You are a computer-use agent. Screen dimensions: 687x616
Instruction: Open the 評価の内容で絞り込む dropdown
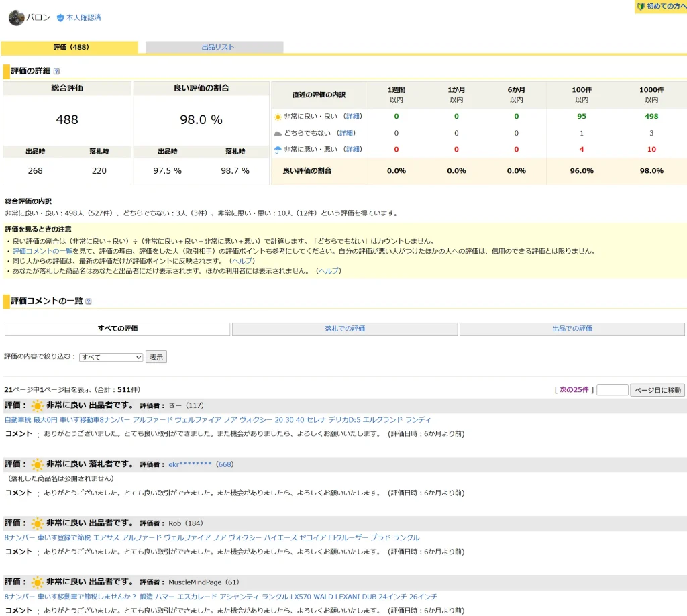[x=111, y=357]
